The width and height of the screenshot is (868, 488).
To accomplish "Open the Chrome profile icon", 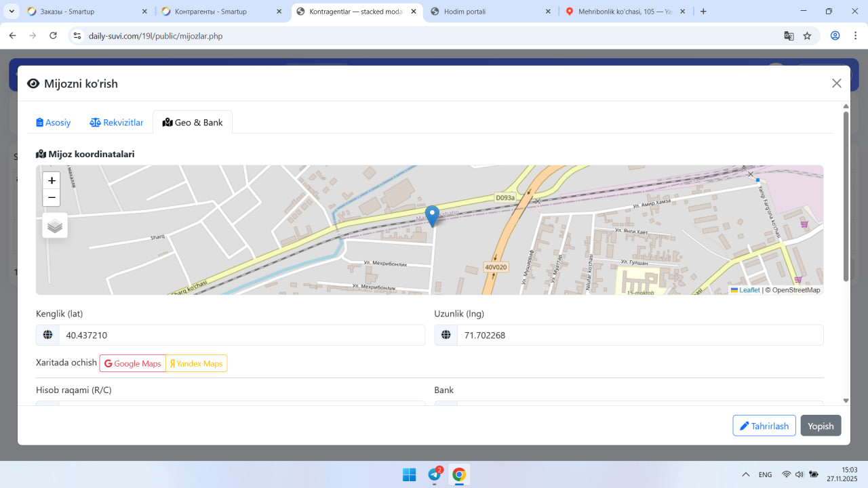I will pos(835,36).
